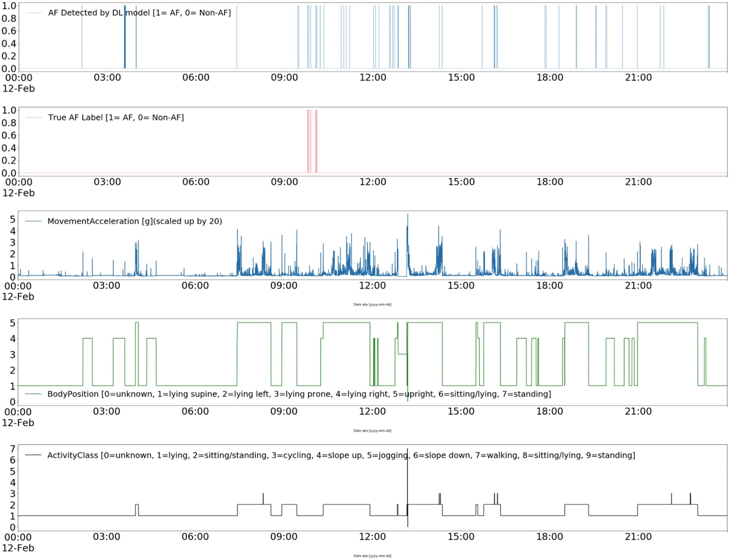Click the 12:00 tick label on the AF Detected chart
The image size is (731, 560).
(x=373, y=78)
